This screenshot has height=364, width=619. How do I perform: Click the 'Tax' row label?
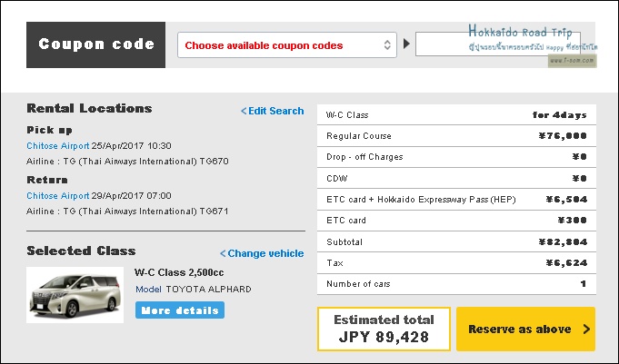point(334,263)
